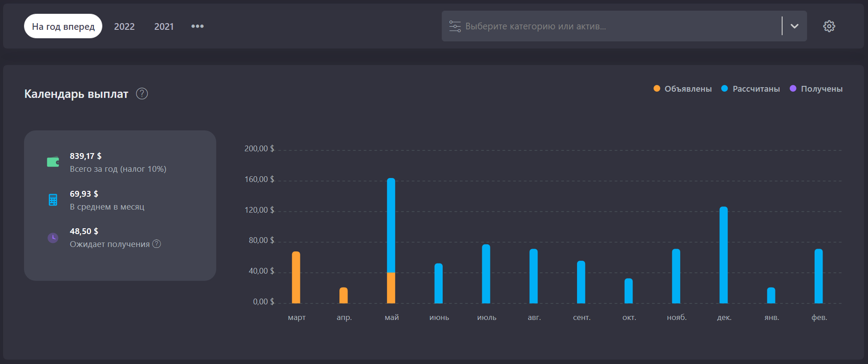
Task: Click the blue calculator icon
Action: (53, 200)
